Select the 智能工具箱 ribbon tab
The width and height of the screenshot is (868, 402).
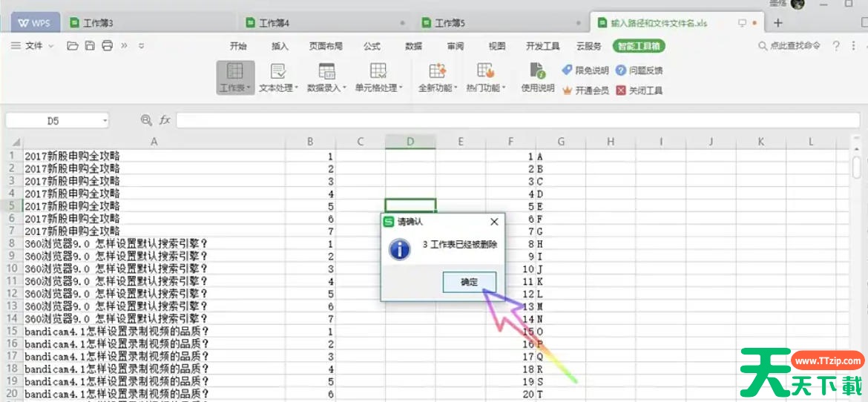pos(639,47)
